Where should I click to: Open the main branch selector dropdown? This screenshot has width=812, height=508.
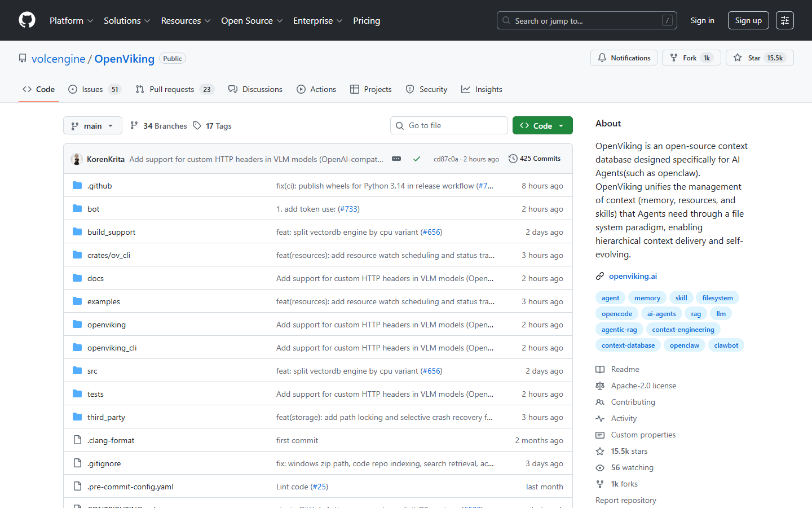[92, 125]
